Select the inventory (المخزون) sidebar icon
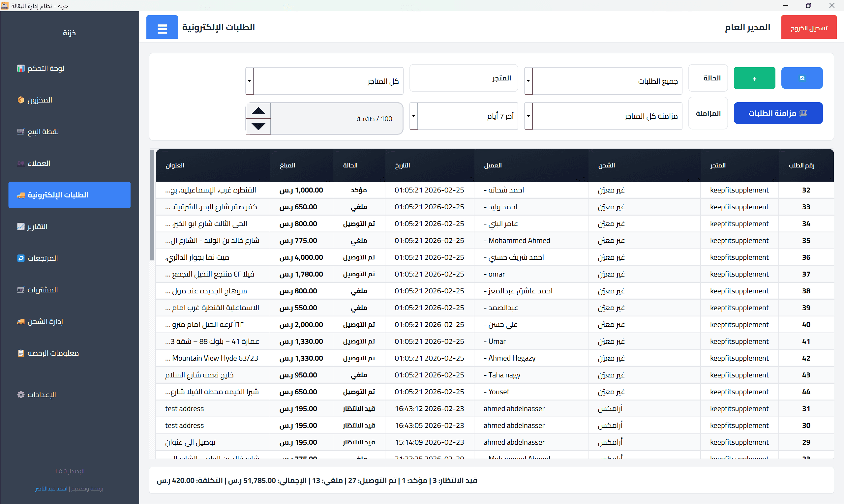 [x=20, y=100]
